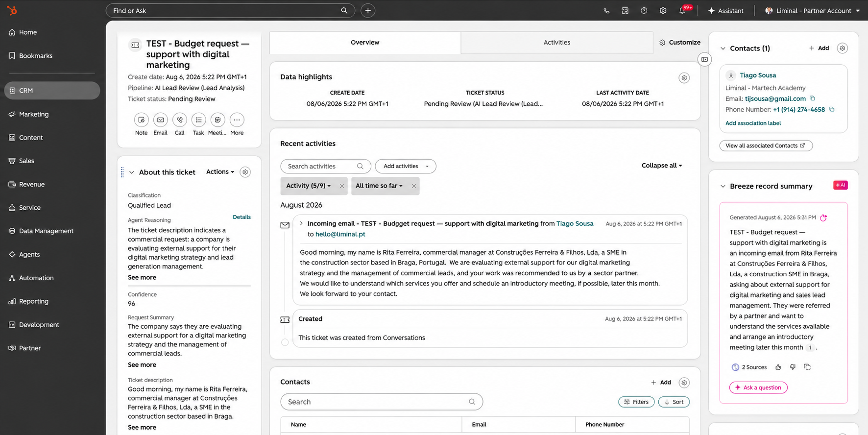
Task: Refresh the Breeze record summary
Action: coord(823,217)
